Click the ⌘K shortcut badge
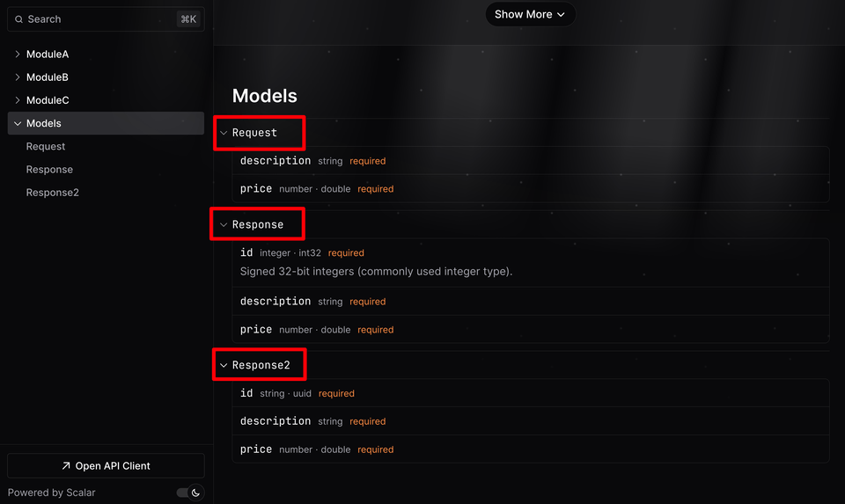Viewport: 845px width, 504px height. point(187,19)
